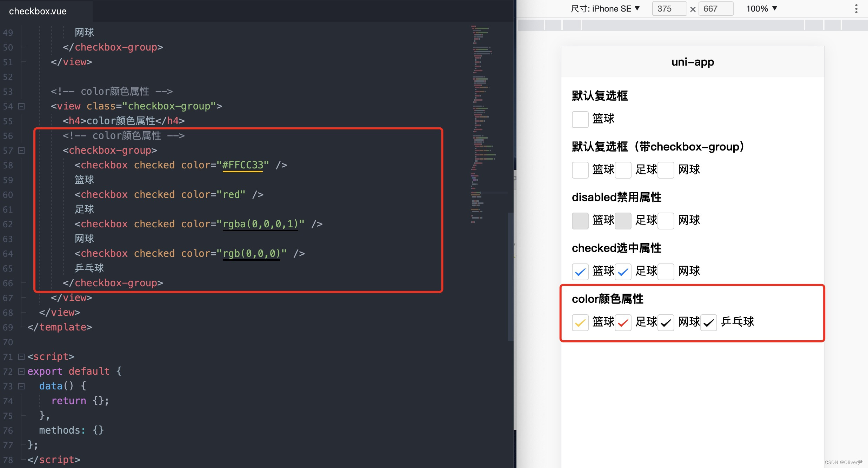Uncheck the red 足球 checkbox in color section
This screenshot has height=468, width=868.
coord(623,322)
